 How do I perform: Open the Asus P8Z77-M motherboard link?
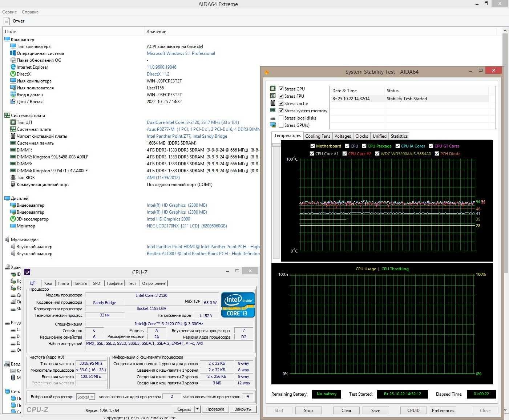[203, 129]
